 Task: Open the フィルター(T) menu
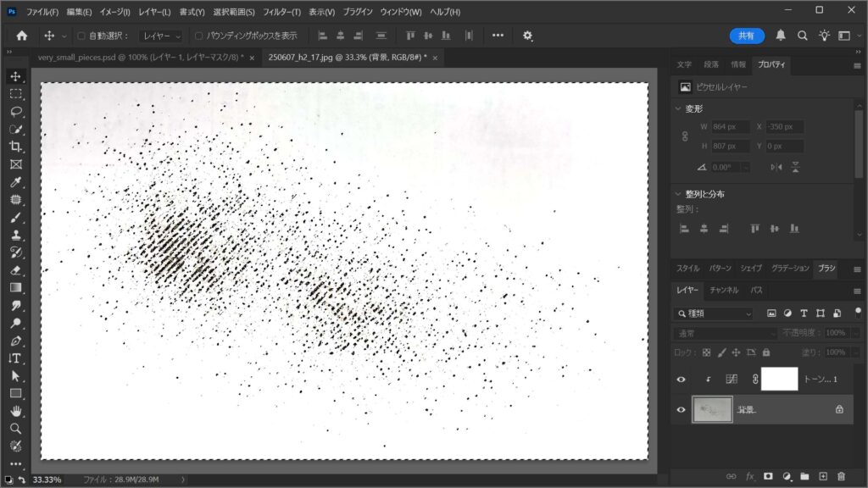pyautogui.click(x=281, y=12)
